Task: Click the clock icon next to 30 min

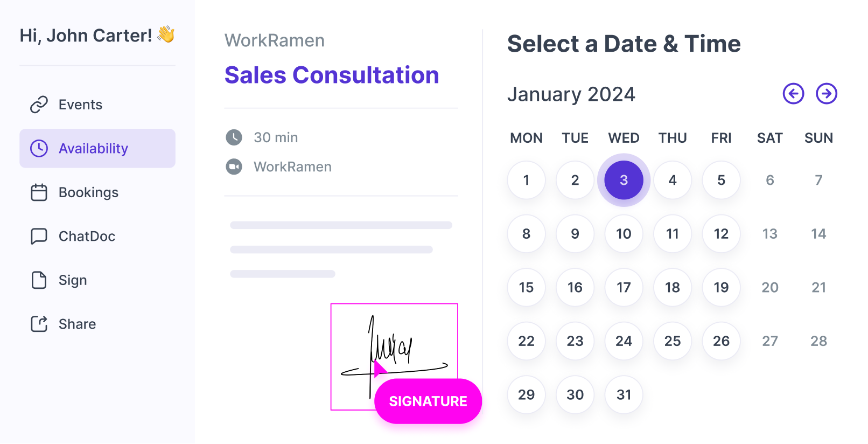Action: pos(234,137)
